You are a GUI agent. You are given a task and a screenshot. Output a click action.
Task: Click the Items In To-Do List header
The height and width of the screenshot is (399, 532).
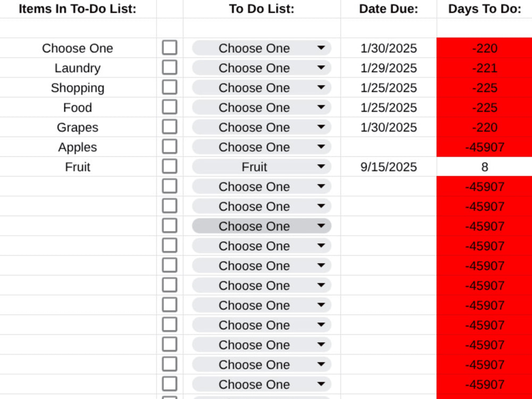[78, 9]
